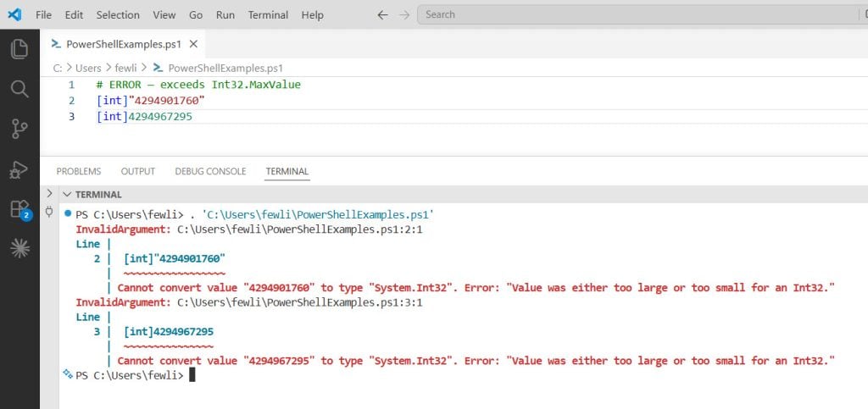Open the Help menu
Viewport: 868px width, 409px height.
[312, 15]
